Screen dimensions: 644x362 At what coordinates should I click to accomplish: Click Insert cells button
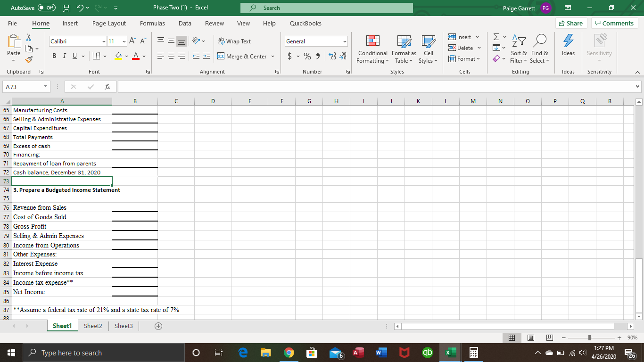click(x=464, y=37)
